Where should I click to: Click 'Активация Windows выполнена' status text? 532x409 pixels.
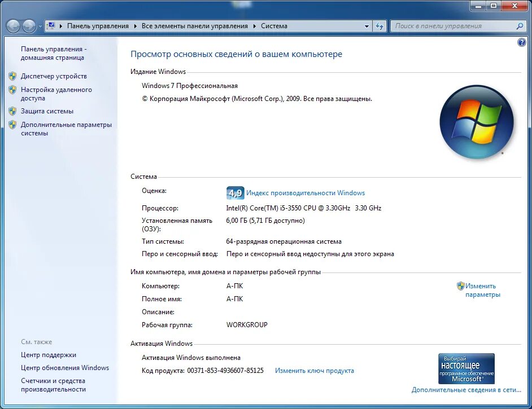191,358
